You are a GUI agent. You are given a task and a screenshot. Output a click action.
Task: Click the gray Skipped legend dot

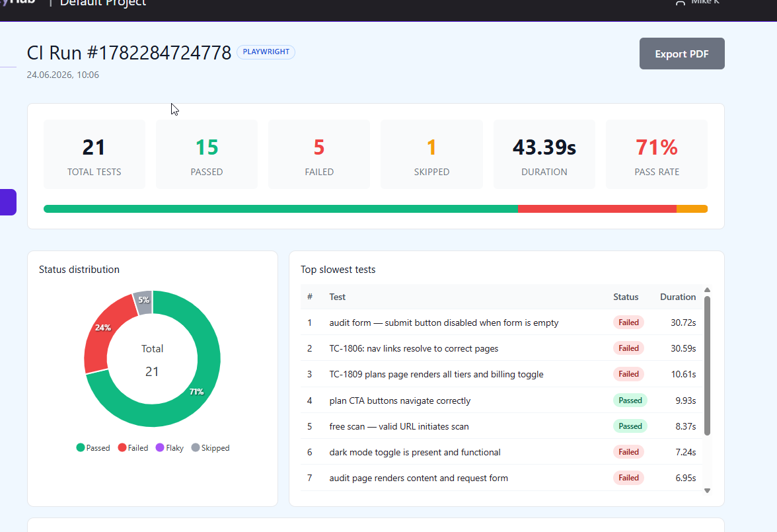tap(196, 447)
